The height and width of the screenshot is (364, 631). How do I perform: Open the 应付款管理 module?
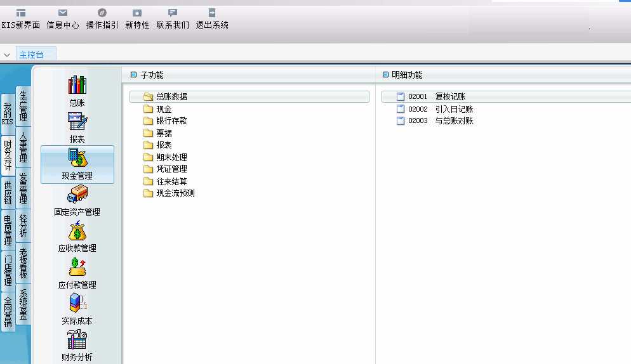pyautogui.click(x=77, y=268)
